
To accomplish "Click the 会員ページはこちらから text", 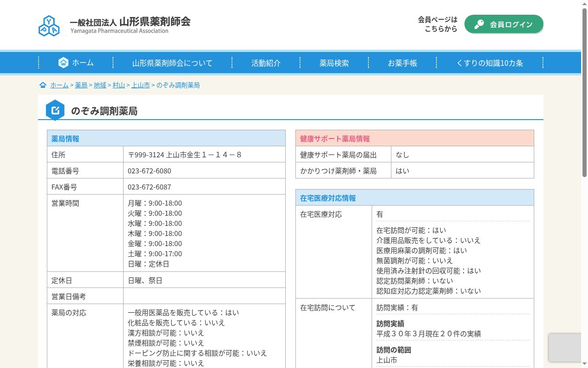I will (438, 24).
